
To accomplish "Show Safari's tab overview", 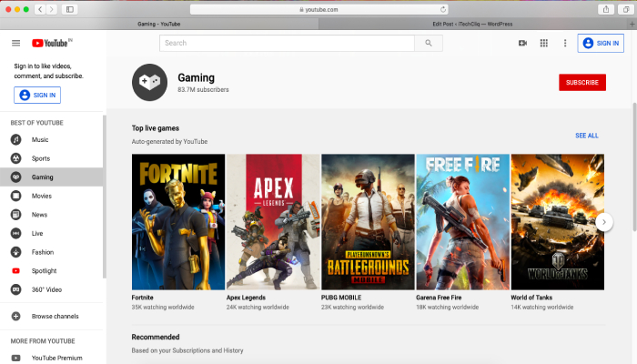I will point(626,9).
